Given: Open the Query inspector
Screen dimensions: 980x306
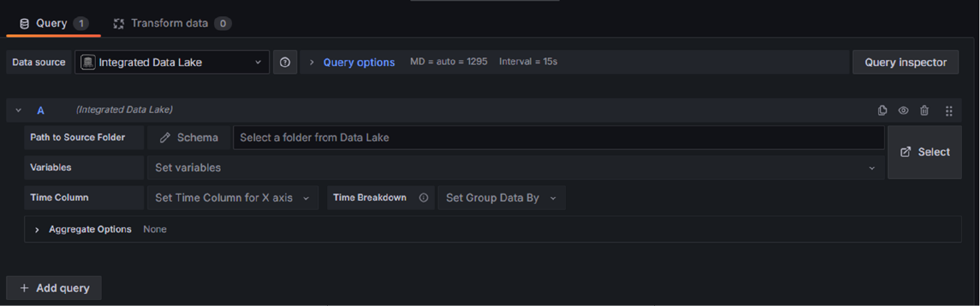Looking at the screenshot, I should (x=906, y=62).
